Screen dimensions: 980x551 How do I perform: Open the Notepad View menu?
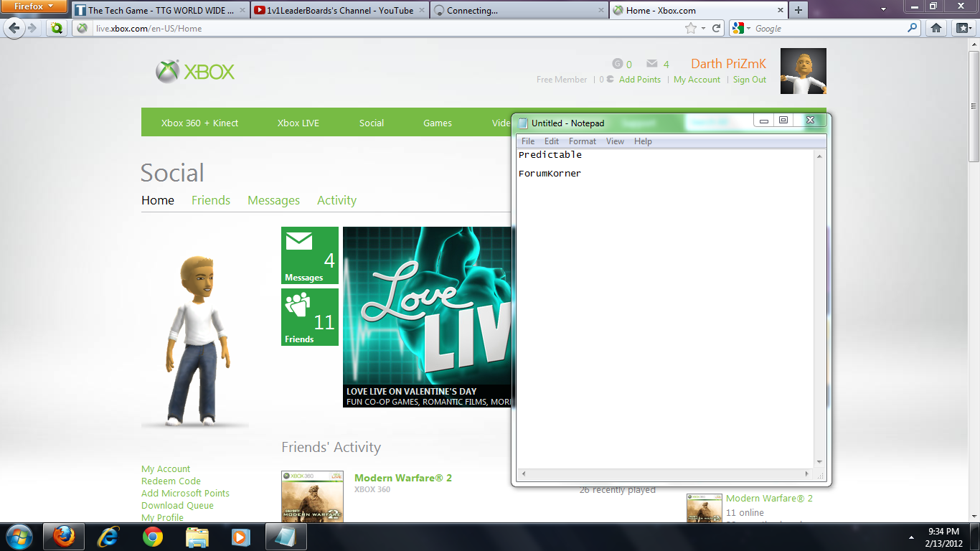coord(615,141)
